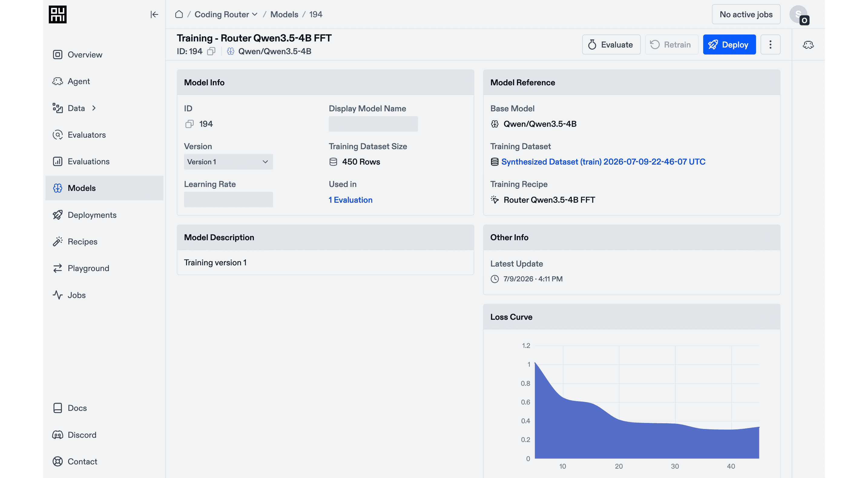Click 450 Rows value
Screen dimensions: 868x478
point(361,162)
